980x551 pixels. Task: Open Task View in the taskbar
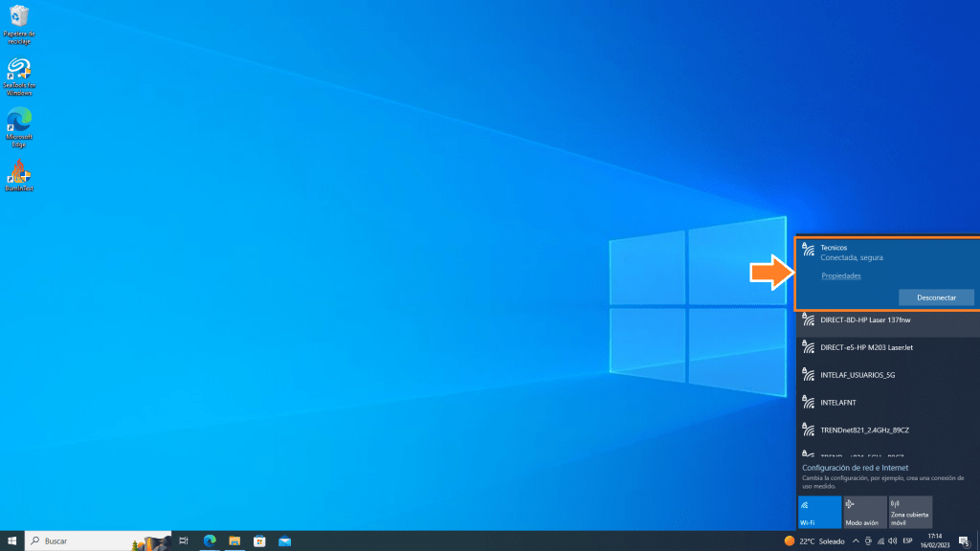click(184, 540)
